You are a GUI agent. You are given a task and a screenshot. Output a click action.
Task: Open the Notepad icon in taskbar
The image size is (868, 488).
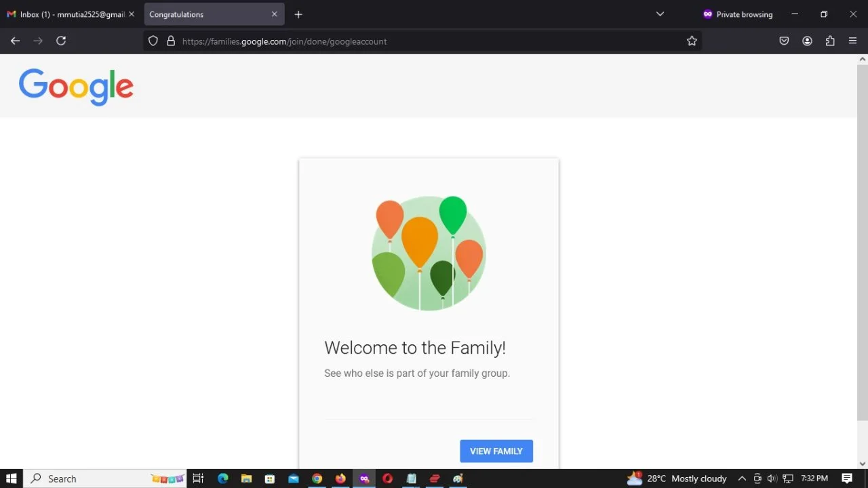(x=411, y=479)
